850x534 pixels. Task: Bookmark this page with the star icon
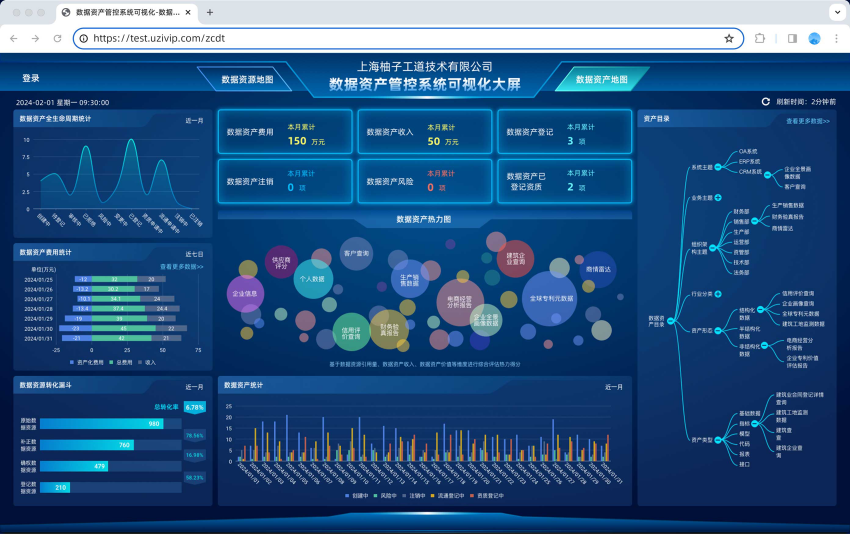click(729, 38)
